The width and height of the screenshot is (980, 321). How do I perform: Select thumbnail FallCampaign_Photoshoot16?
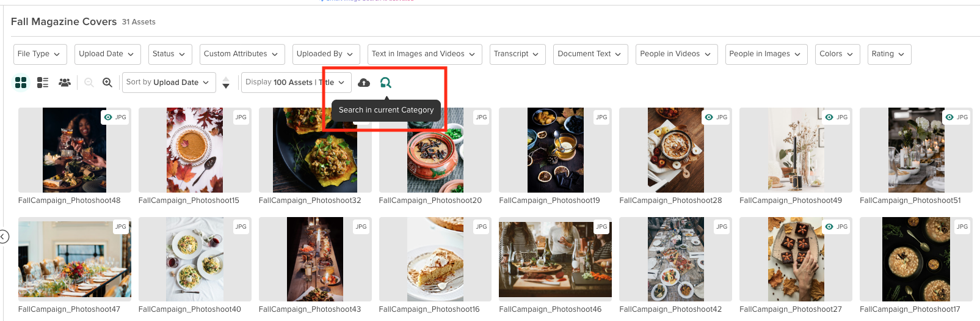pos(435,259)
